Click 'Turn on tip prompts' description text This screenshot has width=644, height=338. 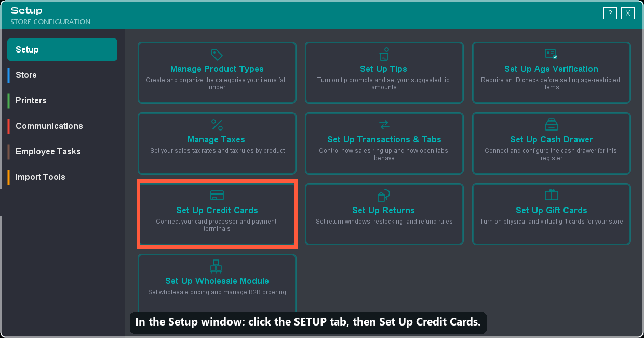[x=384, y=84]
